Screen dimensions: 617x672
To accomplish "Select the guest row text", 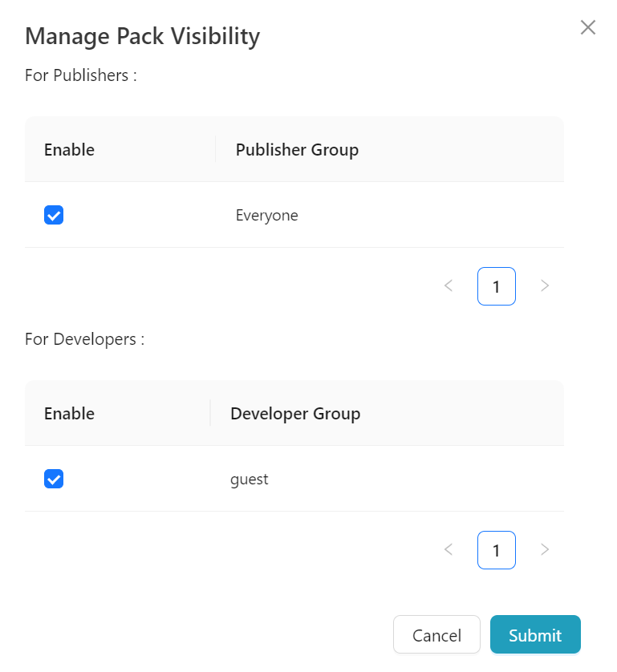I will tap(249, 480).
